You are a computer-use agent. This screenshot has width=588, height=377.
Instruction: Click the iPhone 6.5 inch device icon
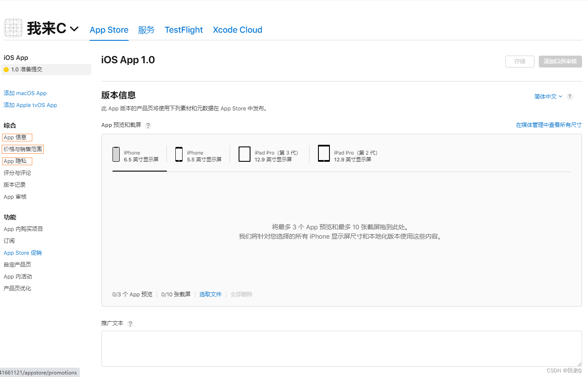pyautogui.click(x=116, y=155)
